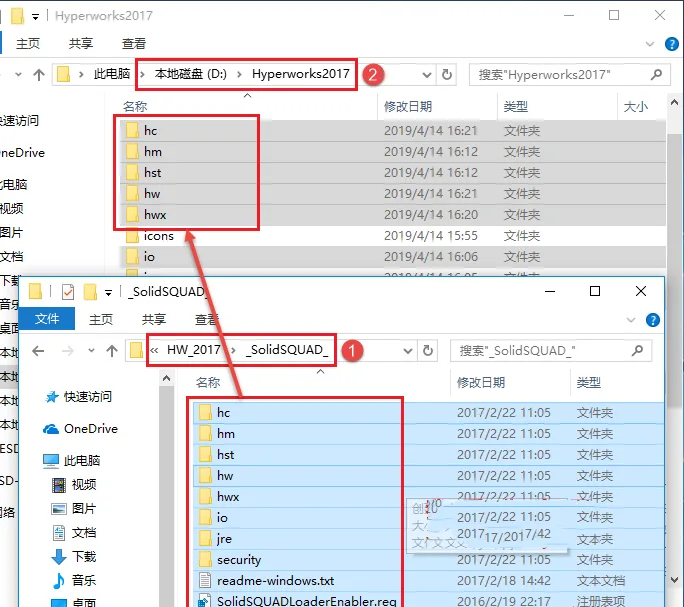684x607 pixels.
Task: Select hm folder in _SolidSQUAD_ window
Action: [428, 433]
